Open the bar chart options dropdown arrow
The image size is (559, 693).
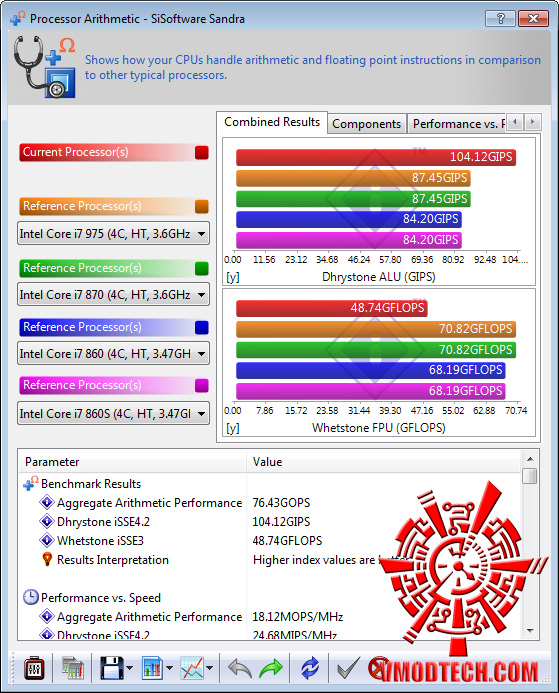pos(169,668)
